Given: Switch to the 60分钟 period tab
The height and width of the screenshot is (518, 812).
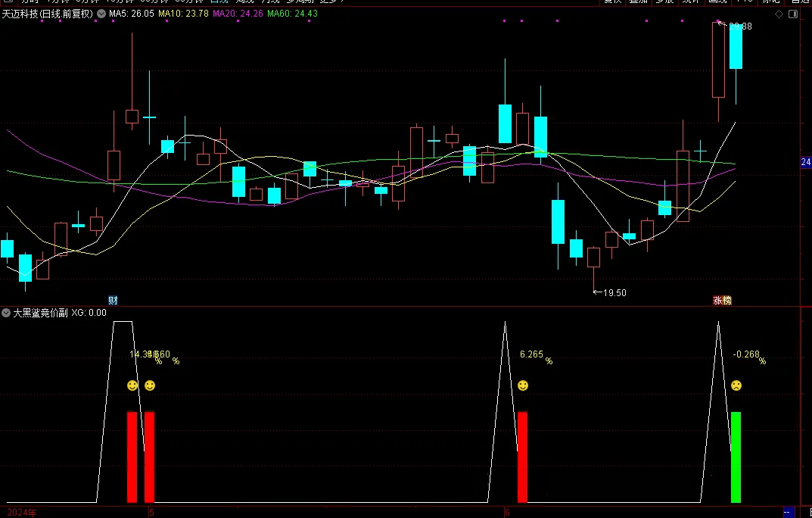Looking at the screenshot, I should (189, 1).
